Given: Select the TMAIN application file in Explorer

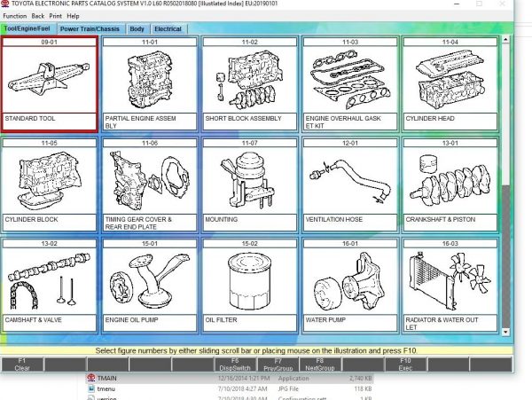Looking at the screenshot, I should (230, 379).
